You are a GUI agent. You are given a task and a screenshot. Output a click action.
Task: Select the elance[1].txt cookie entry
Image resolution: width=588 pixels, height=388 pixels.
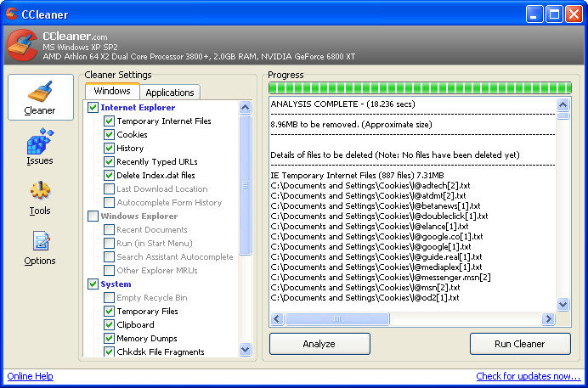click(x=370, y=226)
